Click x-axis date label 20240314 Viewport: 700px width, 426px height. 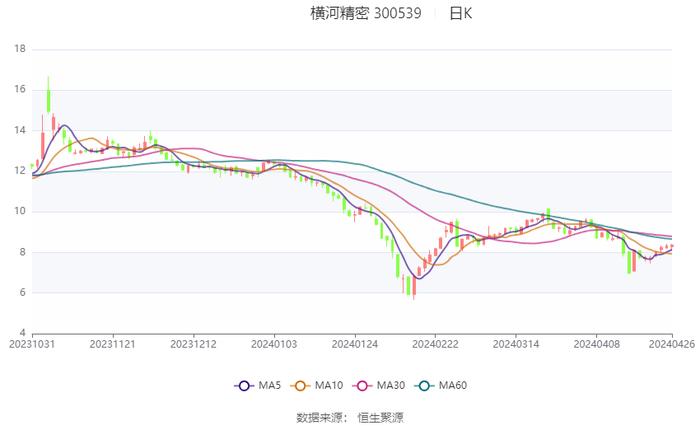[516, 344]
